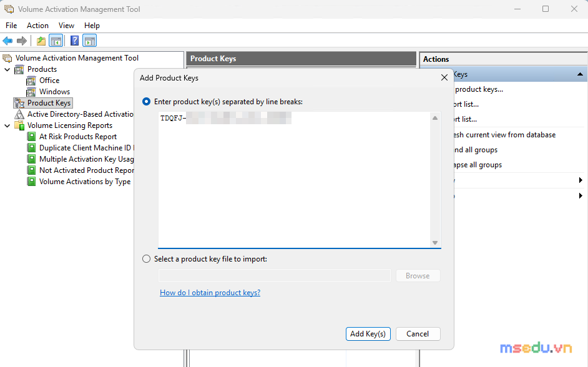Open the At Risk Products Report
Viewport: 588px width, 367px height.
tap(77, 137)
